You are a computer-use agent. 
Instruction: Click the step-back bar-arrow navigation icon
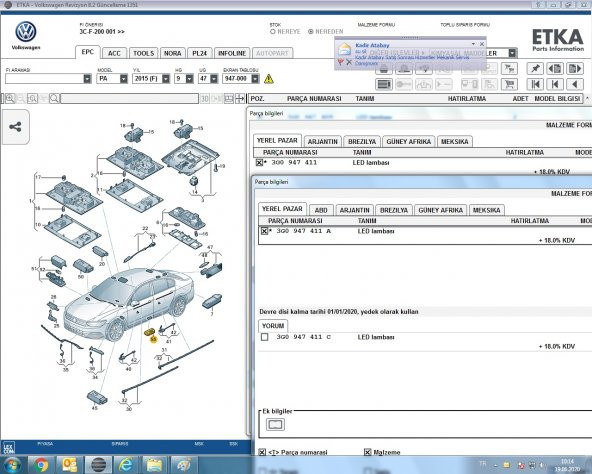click(555, 84)
